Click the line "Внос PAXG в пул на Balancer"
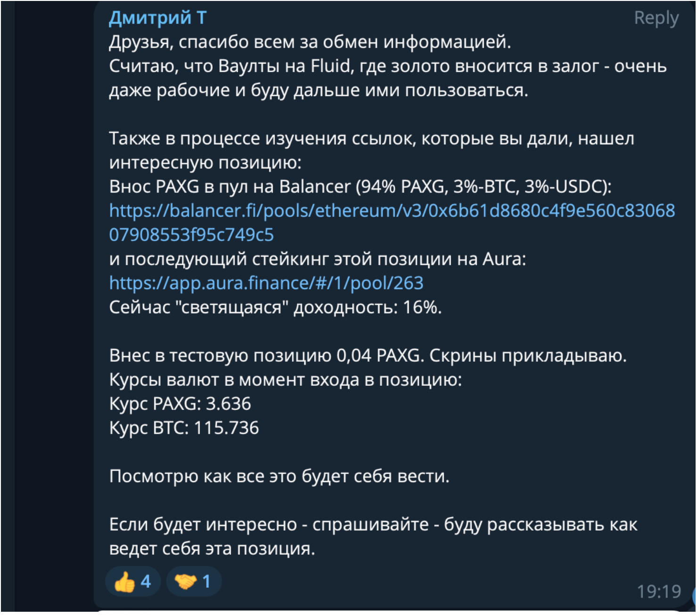 tap(360, 186)
